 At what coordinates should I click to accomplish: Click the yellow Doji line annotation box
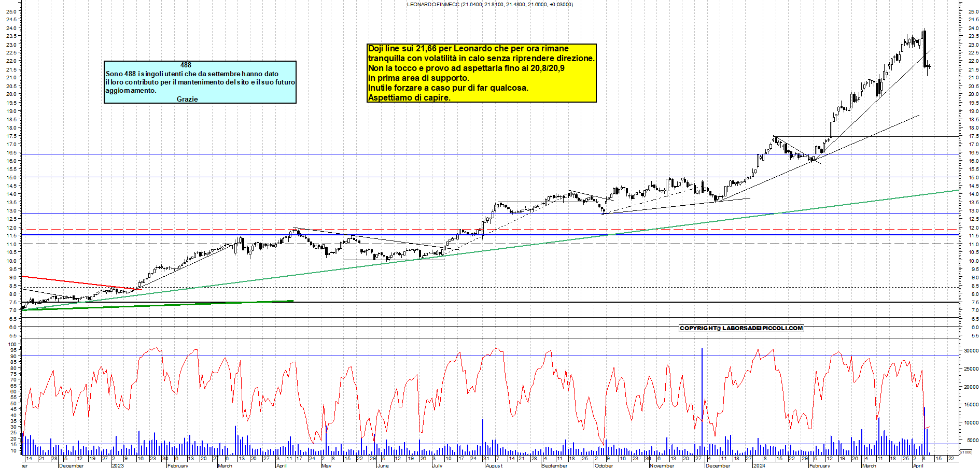(x=482, y=73)
